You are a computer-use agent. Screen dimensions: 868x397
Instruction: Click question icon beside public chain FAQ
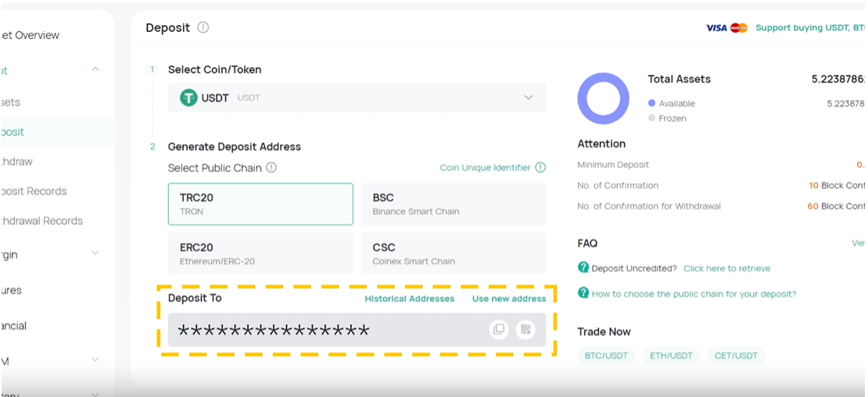tap(583, 293)
